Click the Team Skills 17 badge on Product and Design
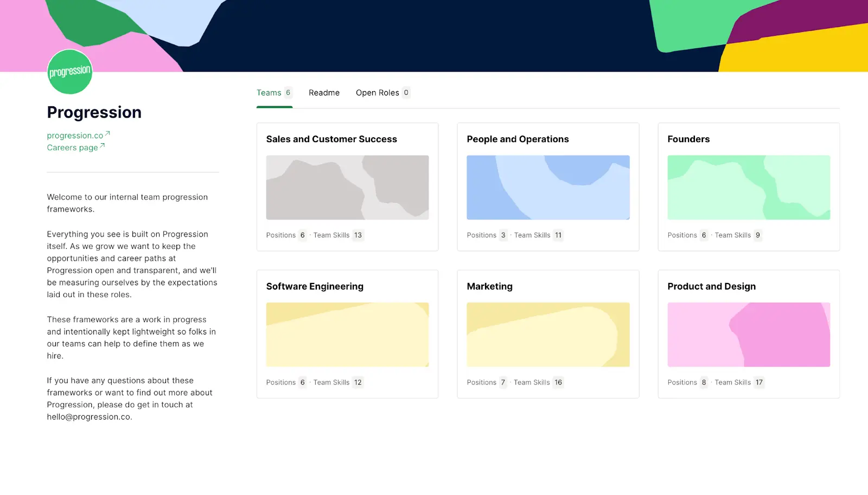The height and width of the screenshot is (495, 868). coord(759,382)
